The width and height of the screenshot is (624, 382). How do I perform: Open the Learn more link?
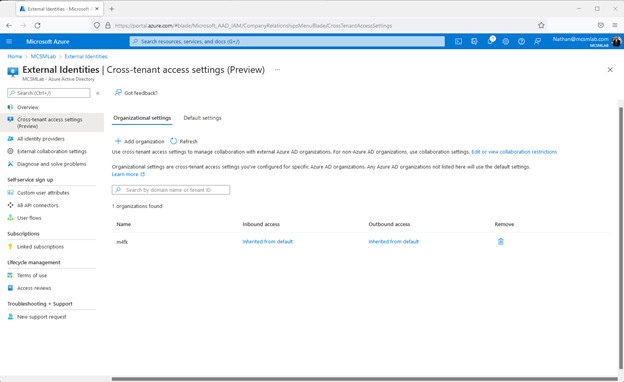pos(128,174)
